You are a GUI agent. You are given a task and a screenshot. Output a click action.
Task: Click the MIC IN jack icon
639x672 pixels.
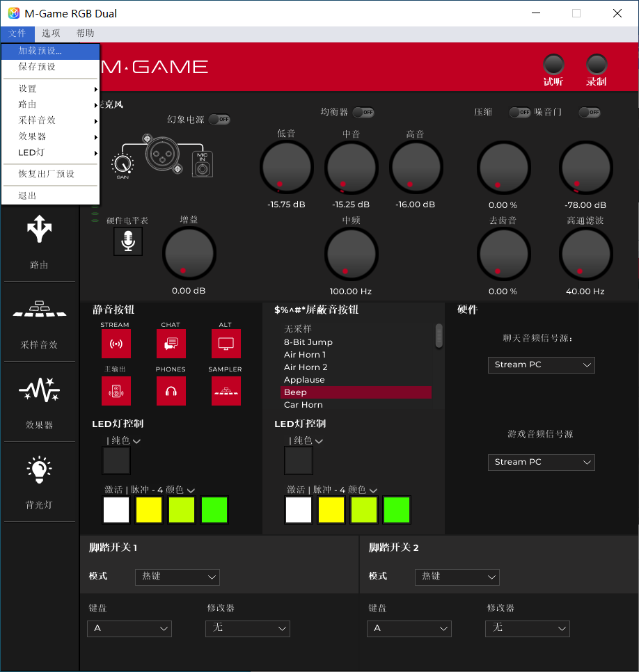(203, 165)
